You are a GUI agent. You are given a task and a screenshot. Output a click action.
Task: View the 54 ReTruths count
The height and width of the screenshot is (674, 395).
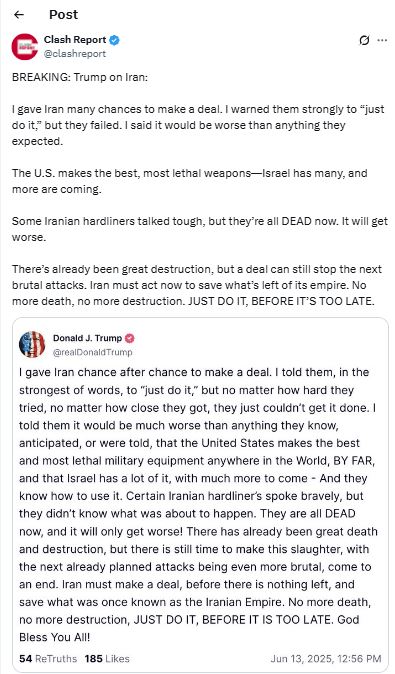tap(48, 659)
